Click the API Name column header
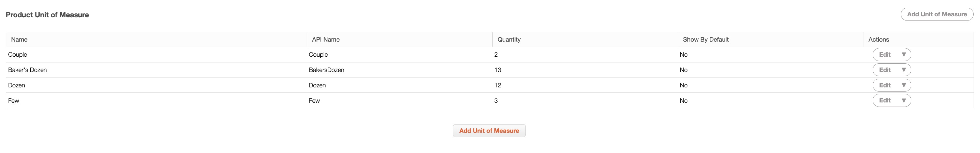 click(x=325, y=40)
